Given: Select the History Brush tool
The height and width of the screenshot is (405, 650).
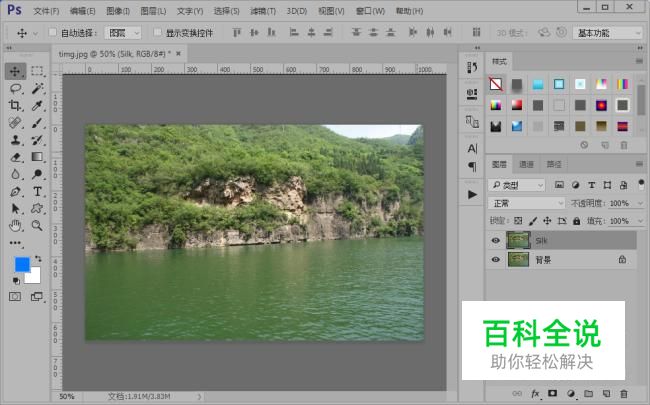Looking at the screenshot, I should (37, 140).
